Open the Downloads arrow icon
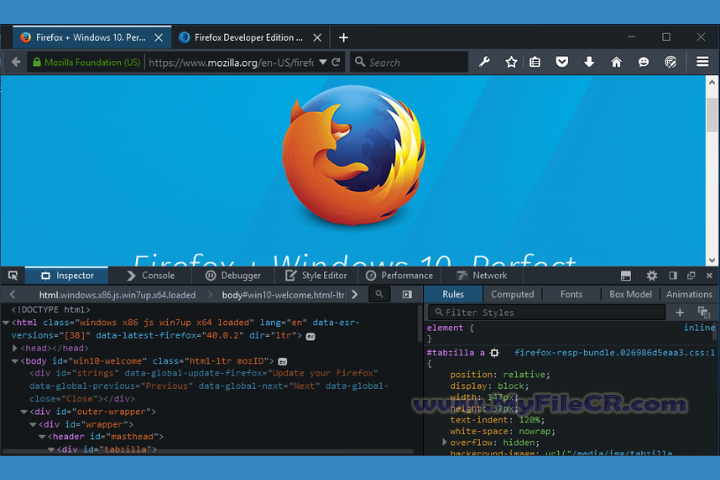The height and width of the screenshot is (480, 720). (x=589, y=62)
